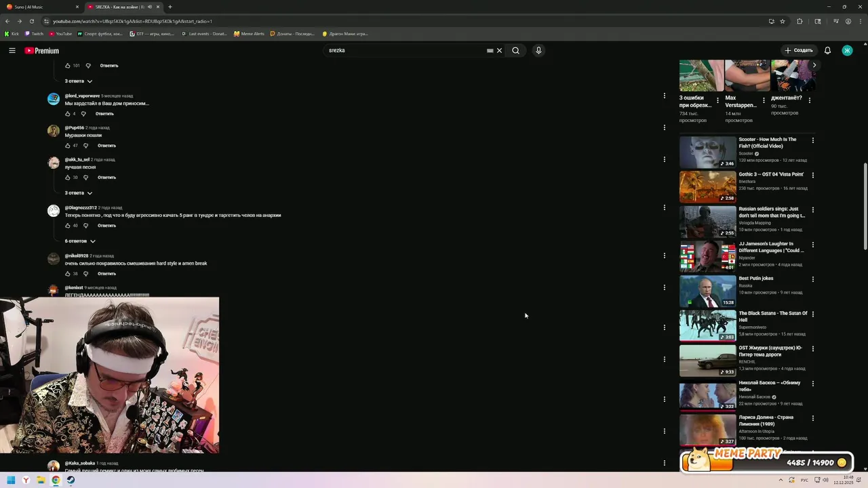Open the YouTube bookmark
Image resolution: width=868 pixels, height=488 pixels.
(x=60, y=33)
